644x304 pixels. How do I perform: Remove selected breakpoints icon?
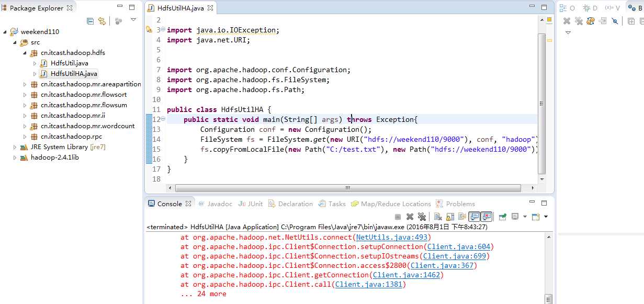567,21
